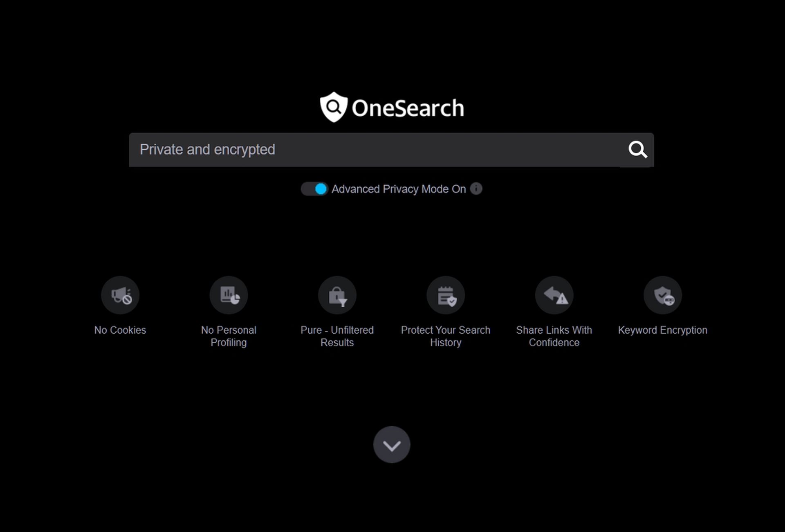The image size is (785, 532).
Task: Click the downward arrow at page bottom
Action: (392, 444)
